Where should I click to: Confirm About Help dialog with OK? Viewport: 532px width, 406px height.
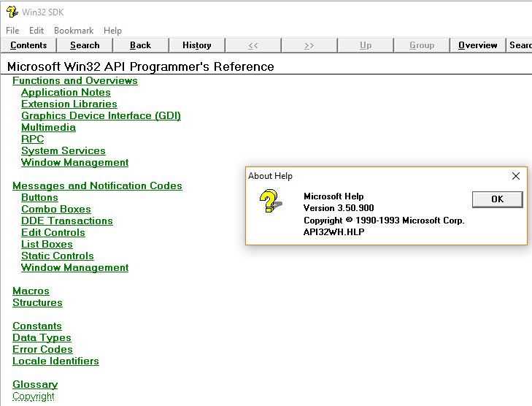(498, 199)
